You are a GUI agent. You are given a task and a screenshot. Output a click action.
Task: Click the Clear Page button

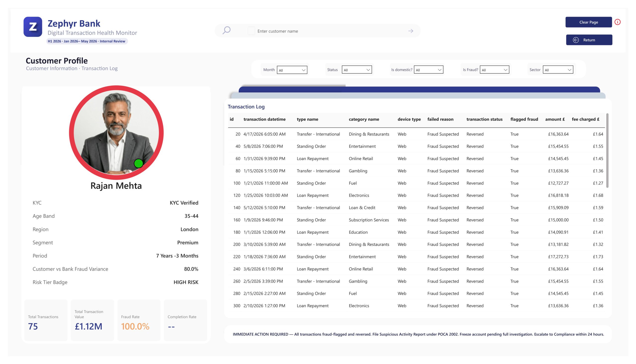point(589,22)
